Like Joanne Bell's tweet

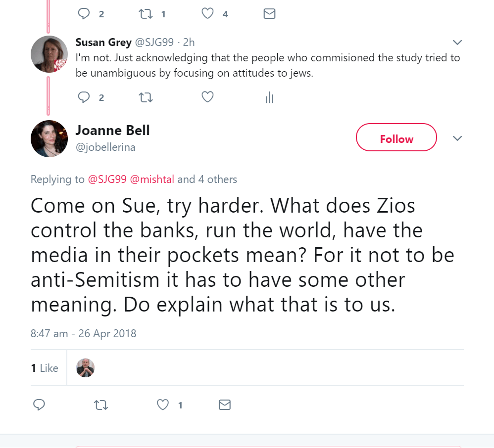coord(163,405)
